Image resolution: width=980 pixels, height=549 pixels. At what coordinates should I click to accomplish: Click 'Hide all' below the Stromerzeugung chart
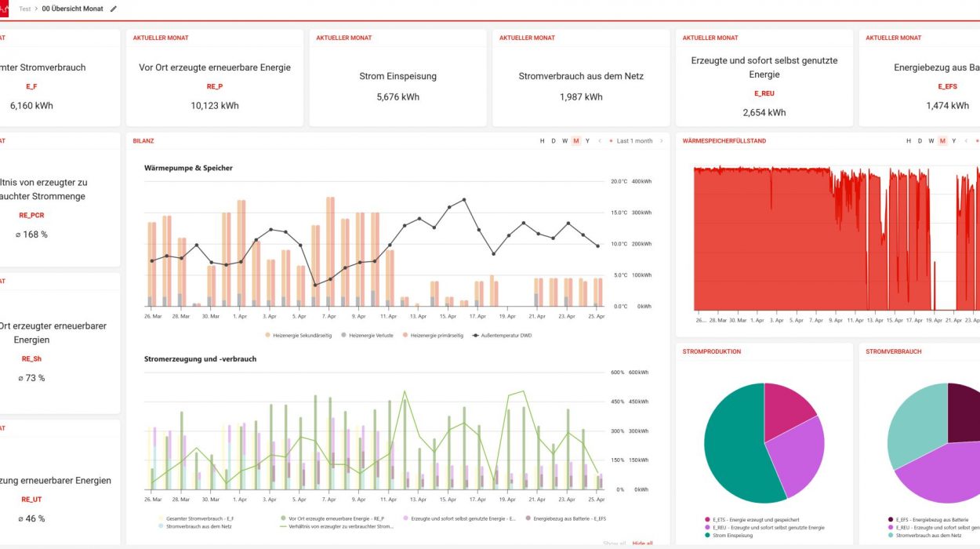(x=642, y=543)
